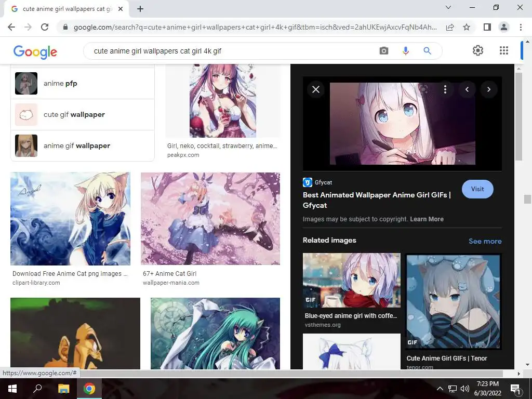Open the 'Download Free Anime Cat png' image
Image resolution: width=532 pixels, height=399 pixels.
coord(70,219)
